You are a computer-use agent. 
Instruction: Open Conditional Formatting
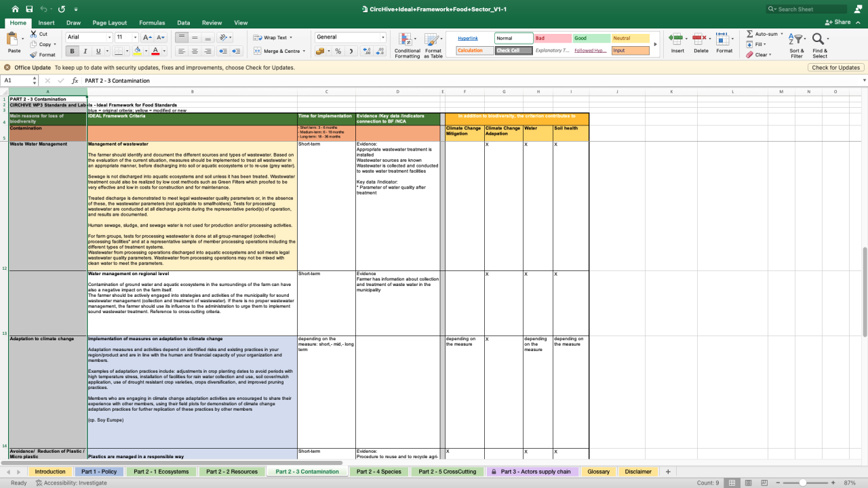(407, 45)
